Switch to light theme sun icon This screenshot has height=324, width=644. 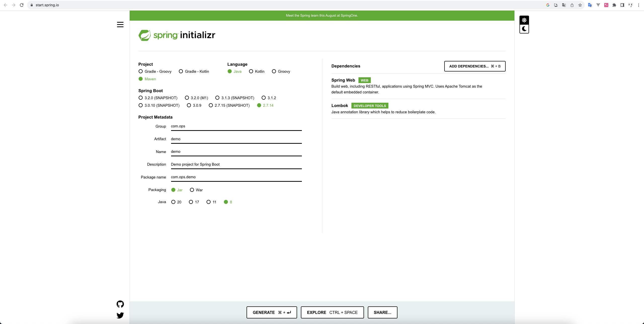[524, 20]
